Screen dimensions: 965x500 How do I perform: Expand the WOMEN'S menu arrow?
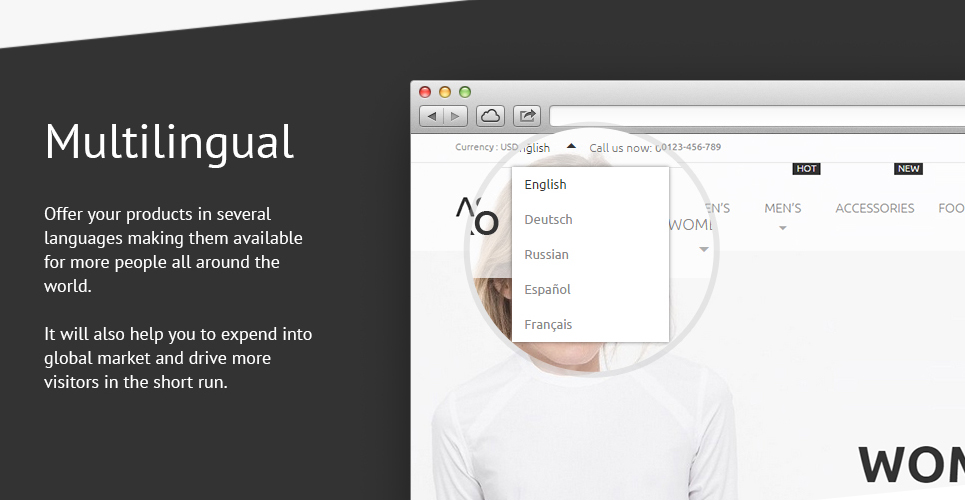pyautogui.click(x=703, y=249)
